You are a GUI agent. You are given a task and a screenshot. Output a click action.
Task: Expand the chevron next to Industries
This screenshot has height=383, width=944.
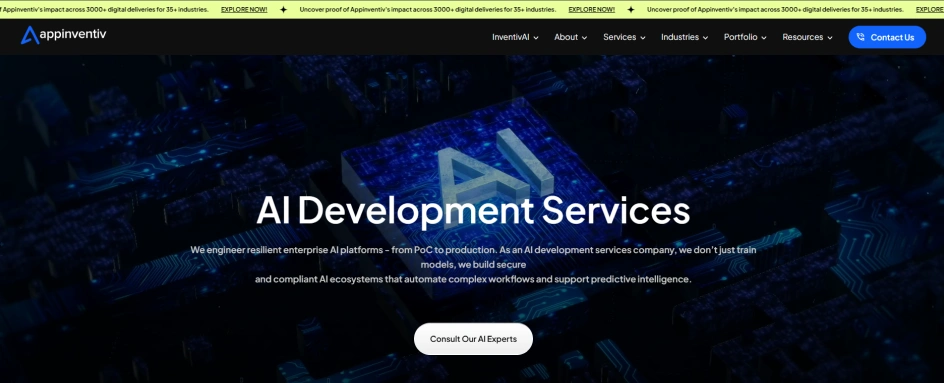[705, 38]
